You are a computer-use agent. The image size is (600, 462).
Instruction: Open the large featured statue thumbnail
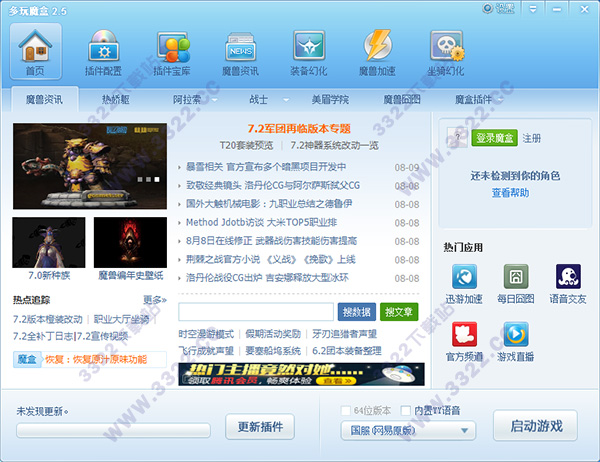tap(90, 166)
